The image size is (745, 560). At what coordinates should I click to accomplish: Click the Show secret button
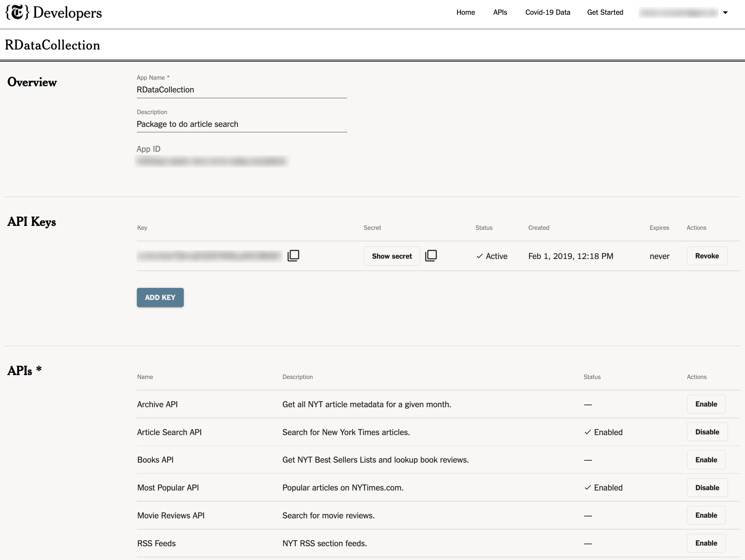[392, 256]
